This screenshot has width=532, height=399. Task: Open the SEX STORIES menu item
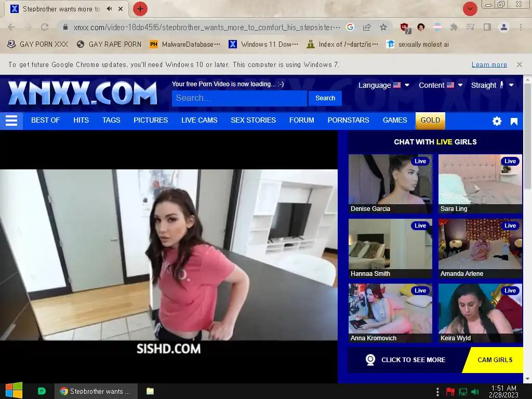[x=254, y=120]
